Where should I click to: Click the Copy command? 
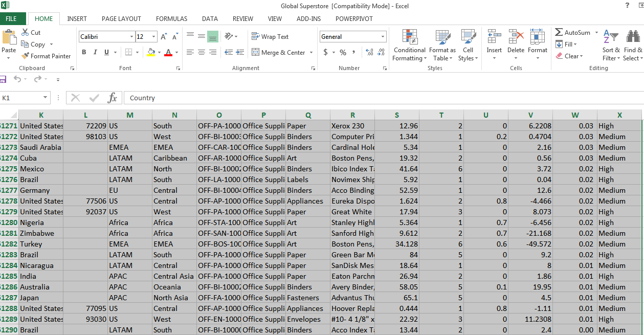(33, 44)
